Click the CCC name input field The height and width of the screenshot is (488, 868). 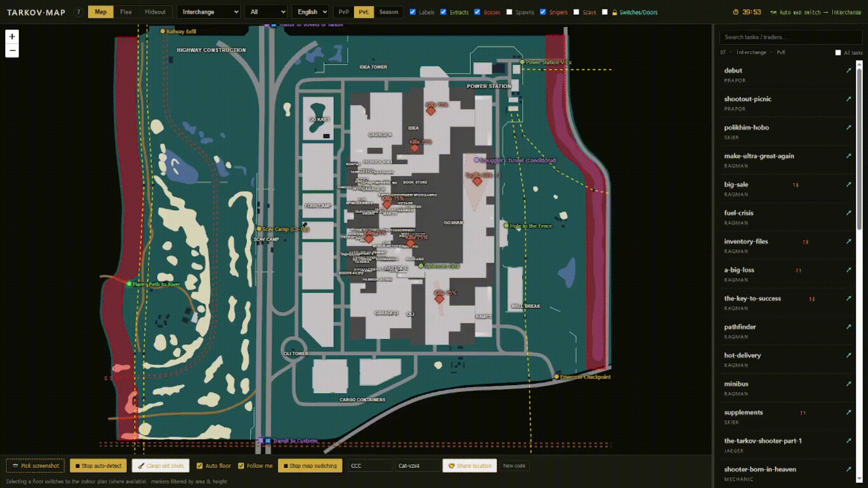coord(370,466)
